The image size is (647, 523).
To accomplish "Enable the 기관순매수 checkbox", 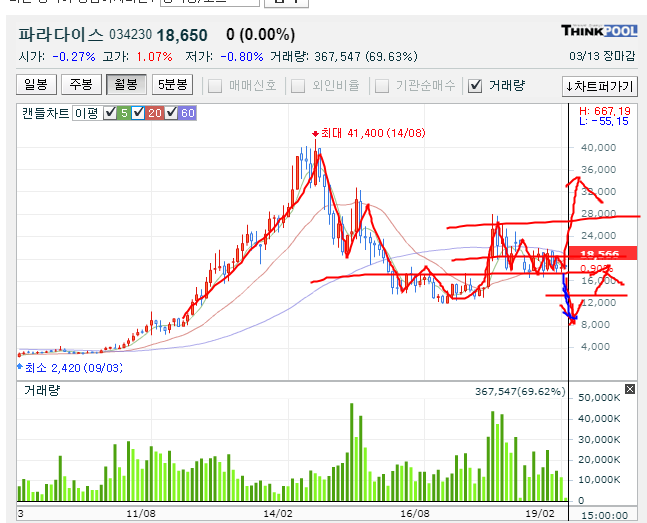I will (x=382, y=86).
